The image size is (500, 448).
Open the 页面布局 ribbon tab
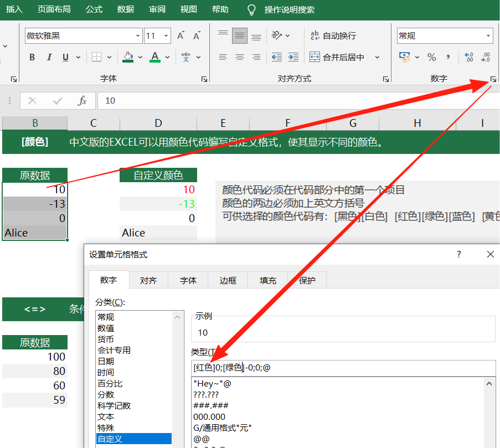54,9
